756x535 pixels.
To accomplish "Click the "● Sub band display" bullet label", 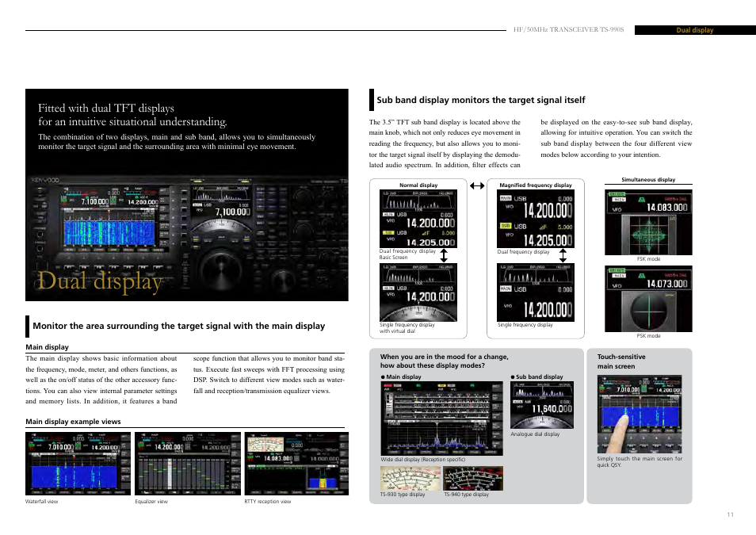I will [x=536, y=376].
